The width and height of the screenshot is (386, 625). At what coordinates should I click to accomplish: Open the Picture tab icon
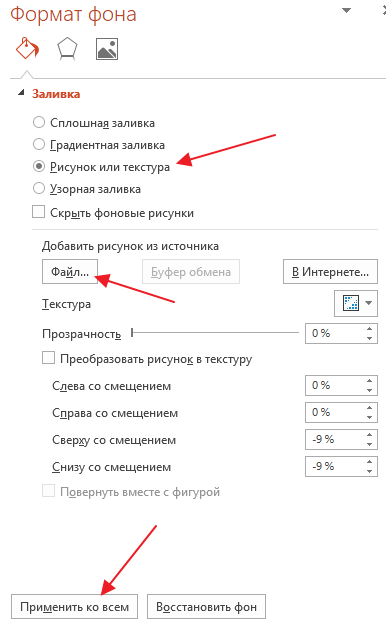107,49
